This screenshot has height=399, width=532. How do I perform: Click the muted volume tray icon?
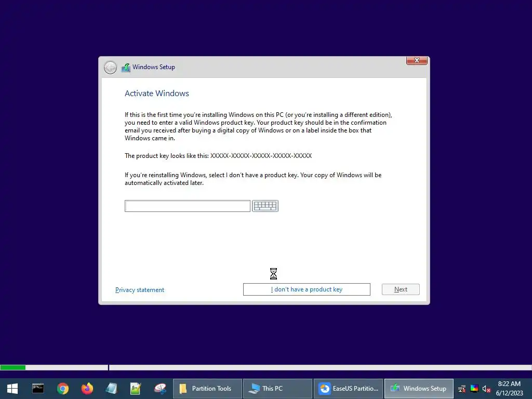pyautogui.click(x=486, y=389)
